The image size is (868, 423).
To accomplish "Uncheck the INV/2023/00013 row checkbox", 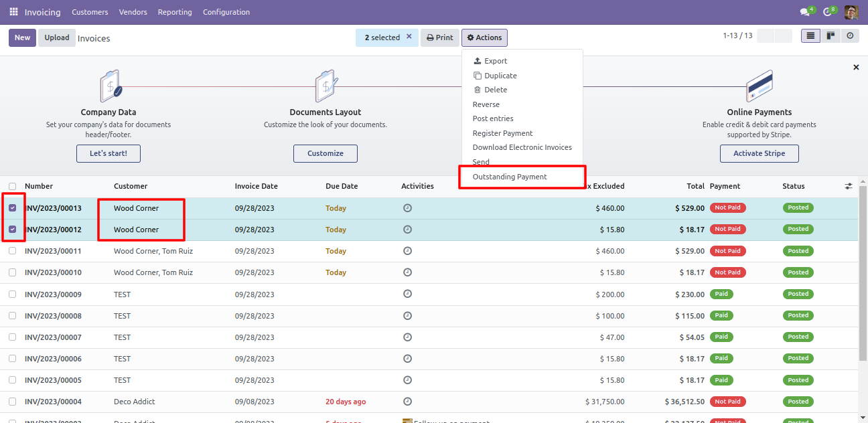I will pyautogui.click(x=12, y=208).
